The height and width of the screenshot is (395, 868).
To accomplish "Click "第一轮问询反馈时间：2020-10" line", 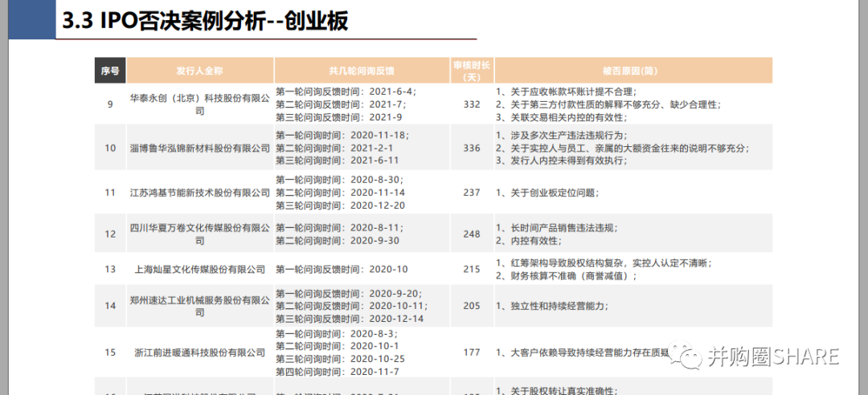I will tap(342, 270).
